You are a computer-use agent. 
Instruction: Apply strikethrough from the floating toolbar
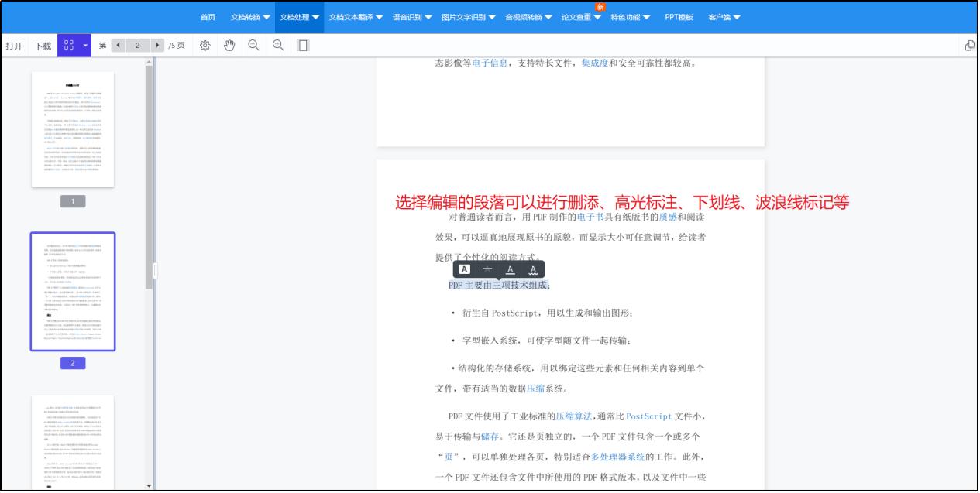point(486,269)
